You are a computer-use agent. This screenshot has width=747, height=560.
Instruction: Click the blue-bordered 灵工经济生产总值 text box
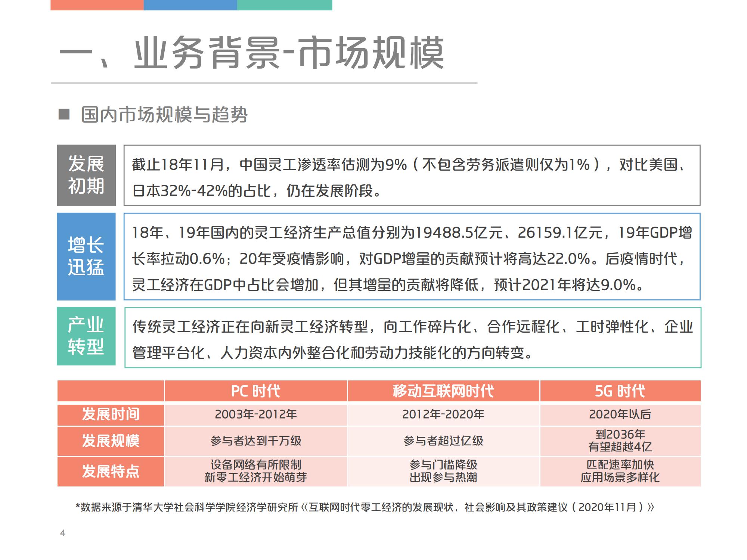[x=412, y=256]
